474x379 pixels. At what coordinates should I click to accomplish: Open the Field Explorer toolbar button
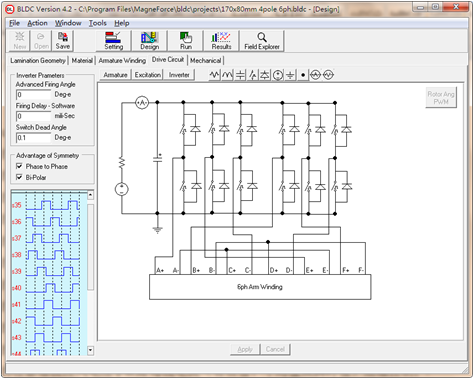click(262, 41)
